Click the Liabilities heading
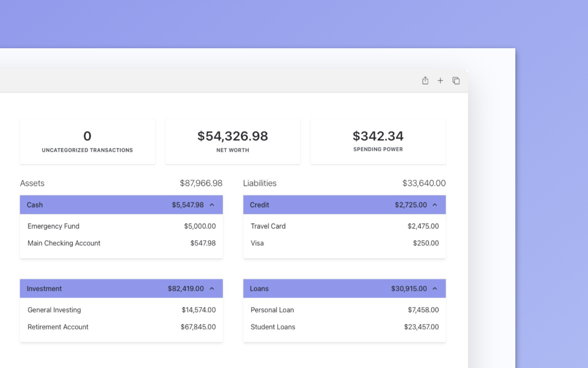 tap(260, 183)
